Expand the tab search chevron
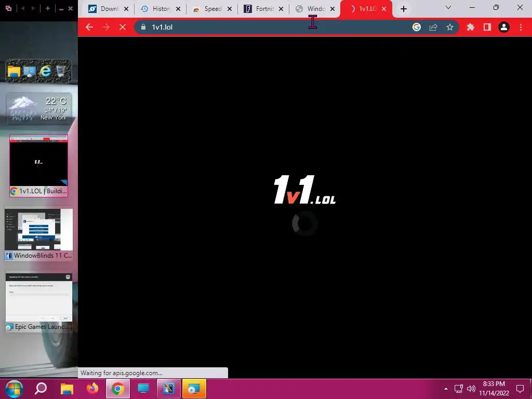This screenshot has height=399, width=532. [x=448, y=7]
